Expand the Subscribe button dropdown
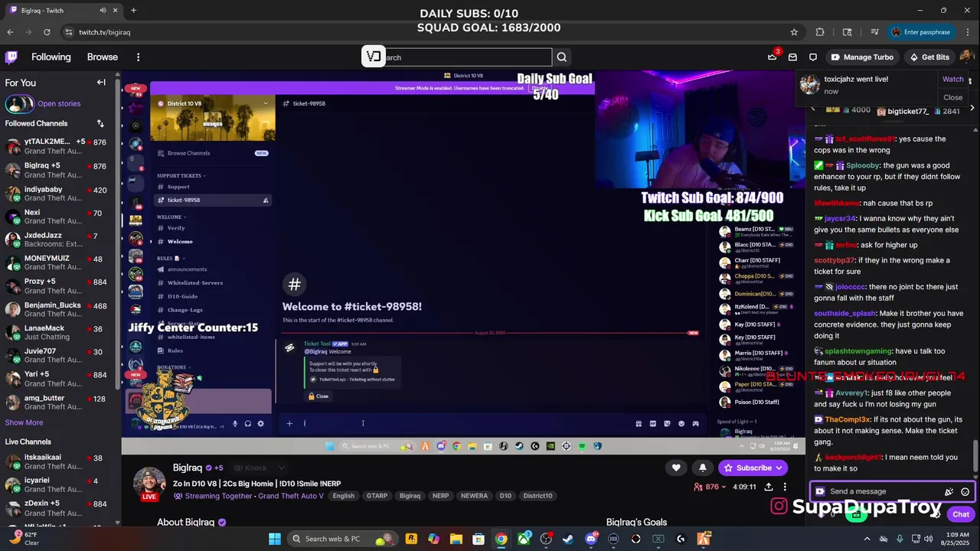Screen dimensions: 980x551 [x=779, y=468]
